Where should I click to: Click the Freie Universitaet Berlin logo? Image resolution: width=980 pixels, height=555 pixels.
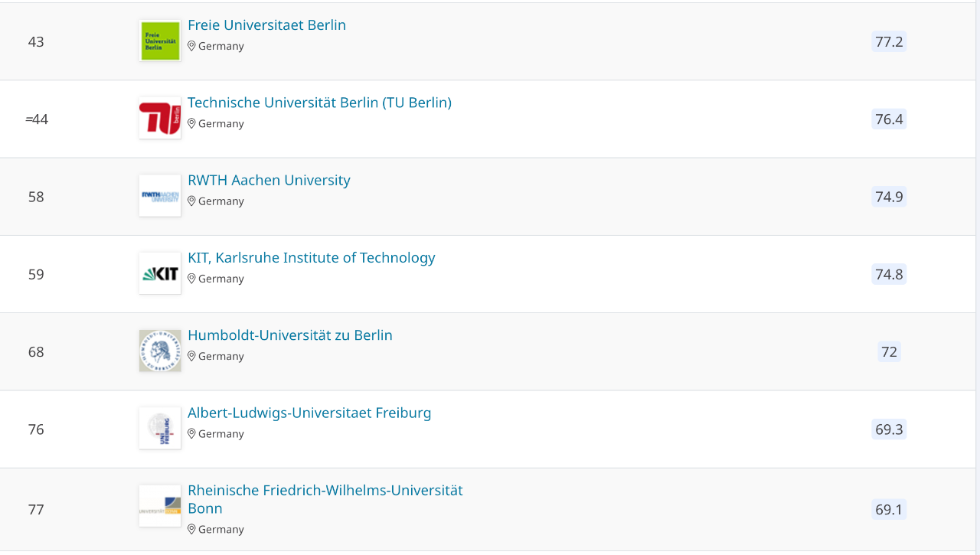160,41
